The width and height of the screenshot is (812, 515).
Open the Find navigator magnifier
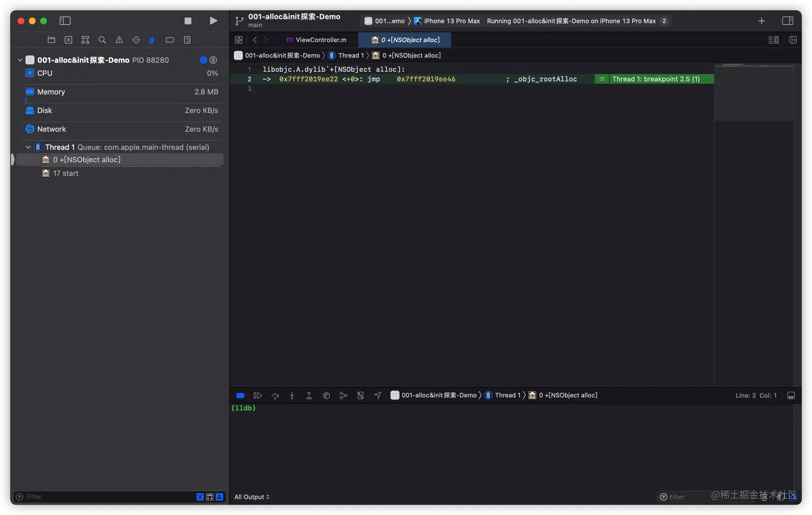click(102, 40)
